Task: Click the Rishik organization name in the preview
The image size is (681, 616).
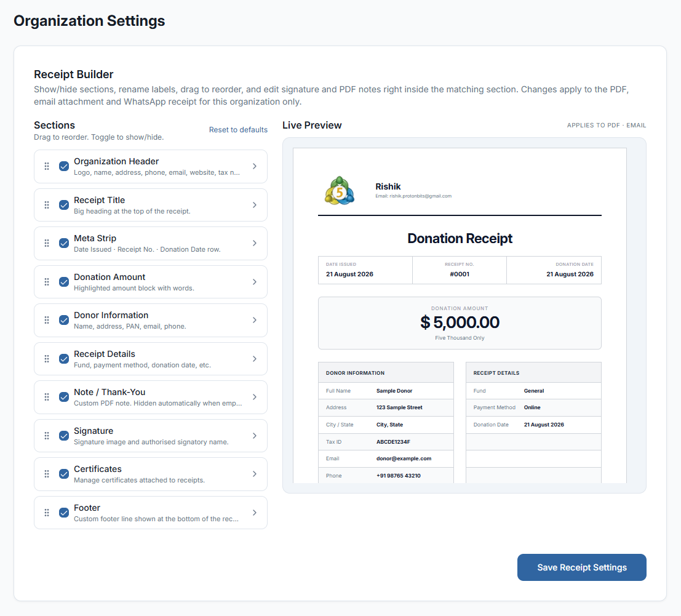Action: click(388, 186)
